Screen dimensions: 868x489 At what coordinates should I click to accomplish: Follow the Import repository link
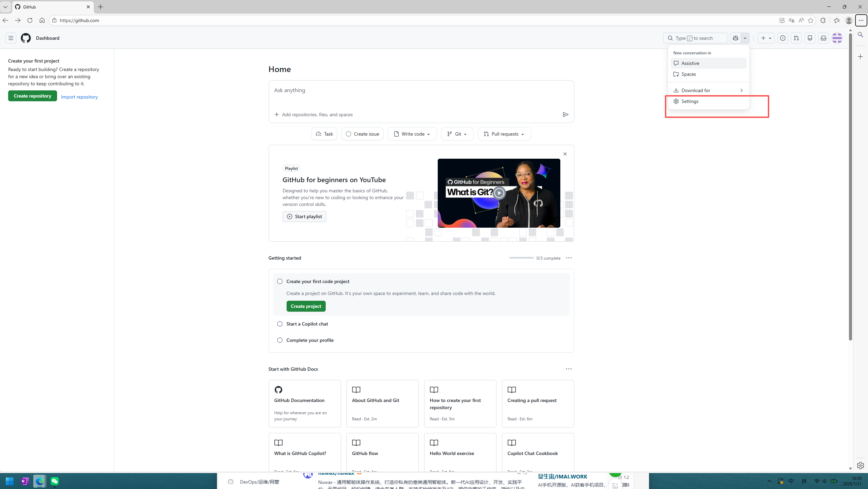pos(79,97)
